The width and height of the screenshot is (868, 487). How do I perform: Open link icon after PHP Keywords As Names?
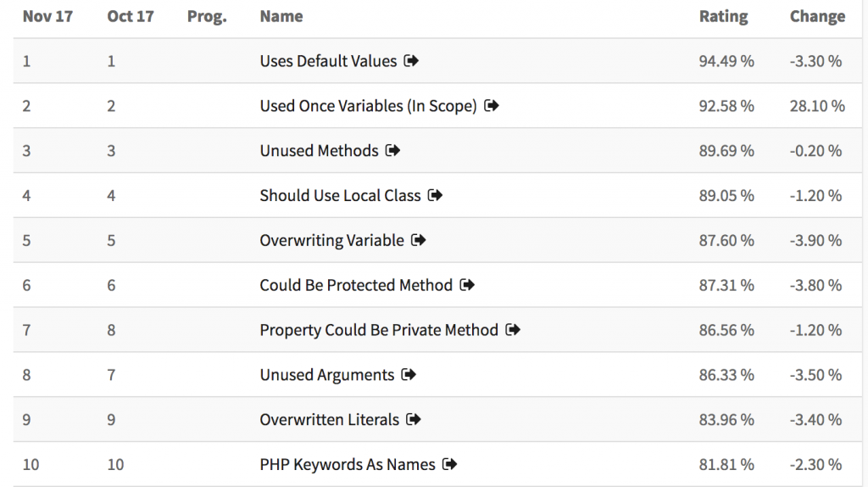pos(450,464)
